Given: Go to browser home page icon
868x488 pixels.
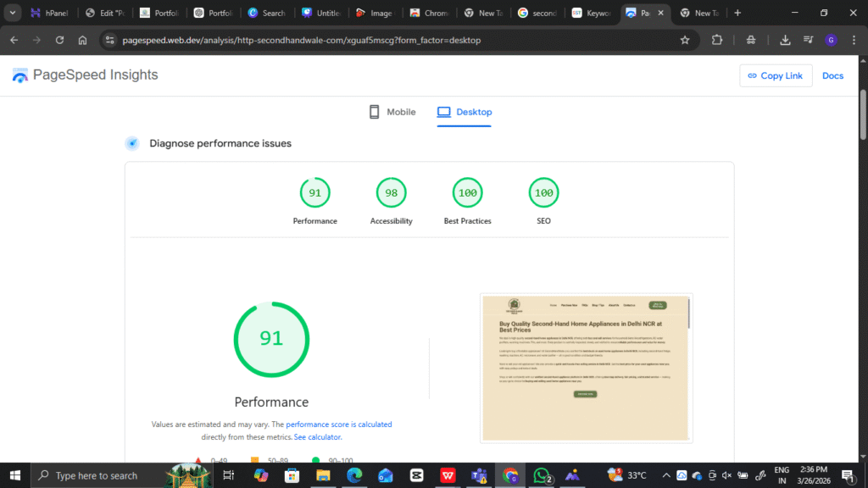Looking at the screenshot, I should (82, 40).
